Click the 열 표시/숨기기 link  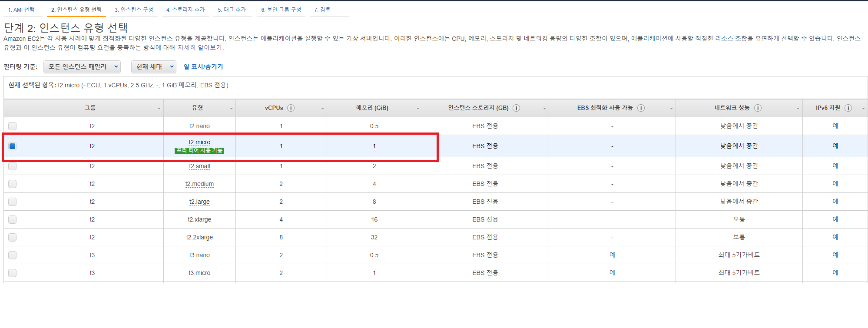pos(203,66)
